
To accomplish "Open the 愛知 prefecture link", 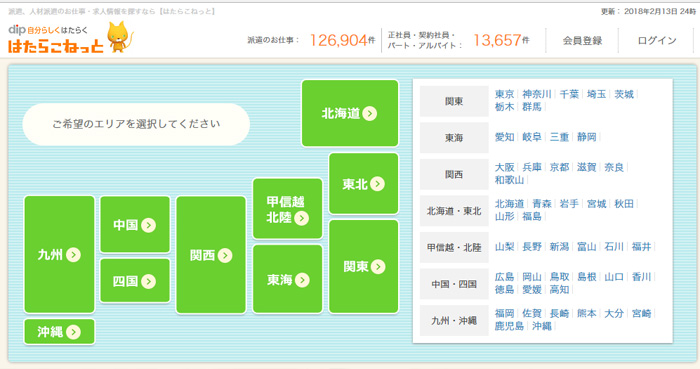I will 504,137.
